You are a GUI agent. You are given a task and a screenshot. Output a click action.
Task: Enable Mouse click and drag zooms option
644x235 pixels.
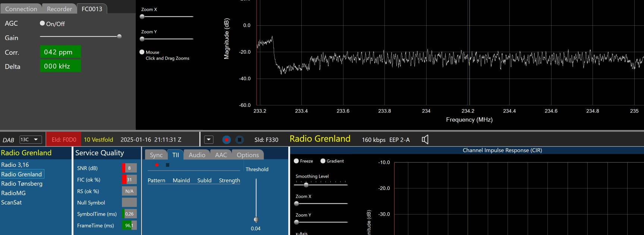click(x=142, y=52)
